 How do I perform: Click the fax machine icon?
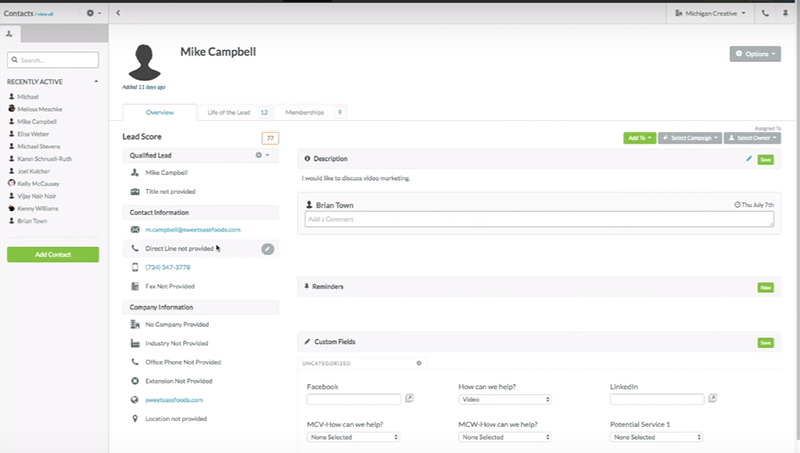pos(135,286)
